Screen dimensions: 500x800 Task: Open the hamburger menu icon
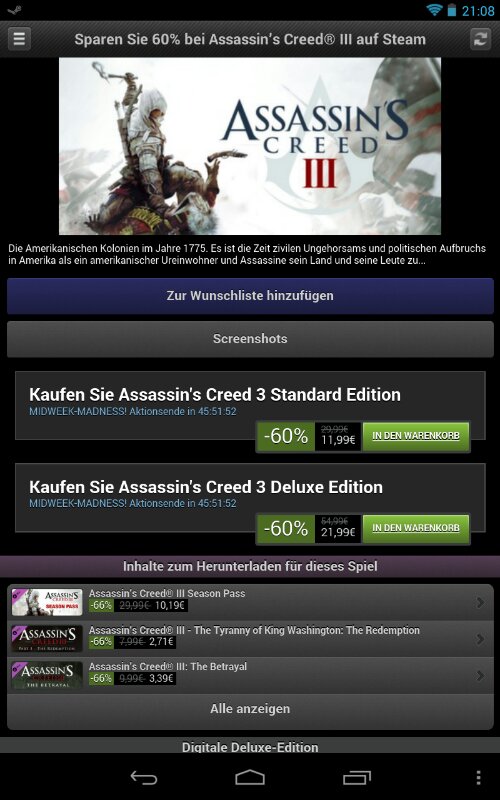[19, 39]
